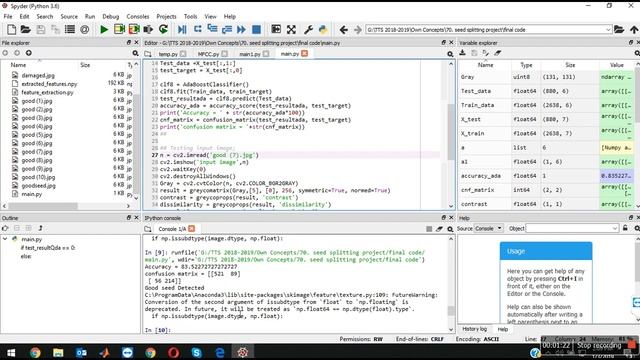Run current cell from toolbar
The width and height of the screenshot is (640, 360).
point(120,29)
